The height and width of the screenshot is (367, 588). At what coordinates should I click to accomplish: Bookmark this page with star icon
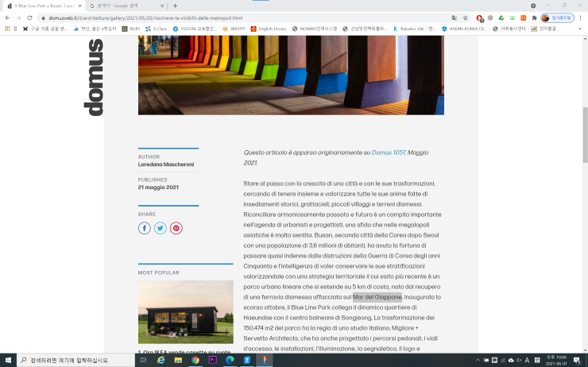coord(465,17)
